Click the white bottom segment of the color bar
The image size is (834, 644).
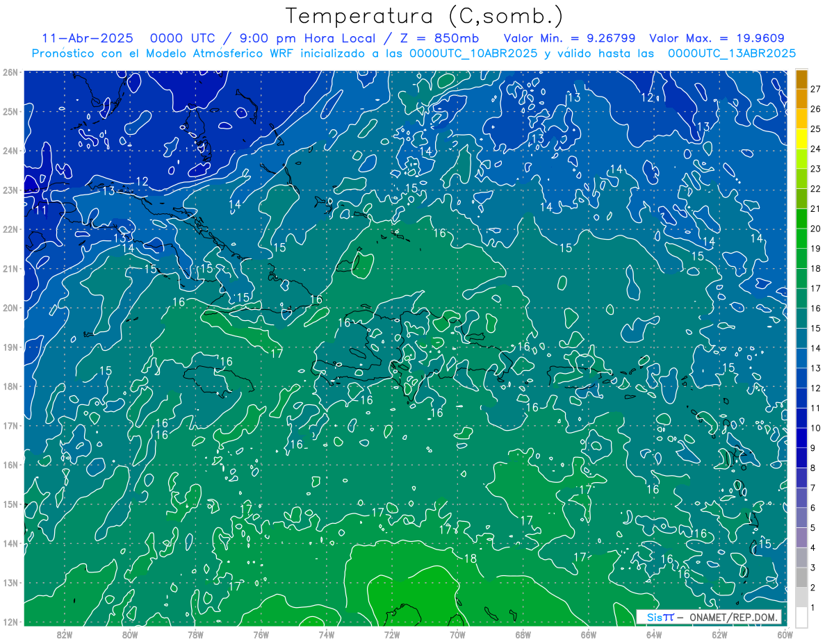[801, 617]
